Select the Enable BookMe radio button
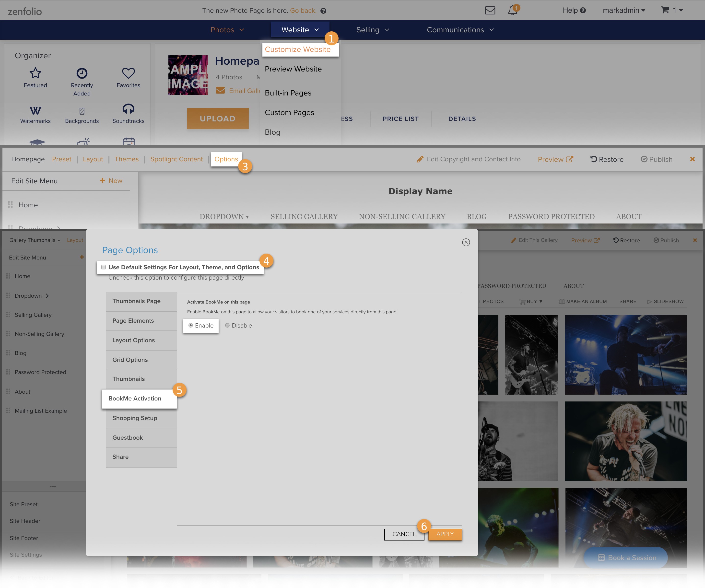This screenshot has height=588, width=705. (190, 325)
